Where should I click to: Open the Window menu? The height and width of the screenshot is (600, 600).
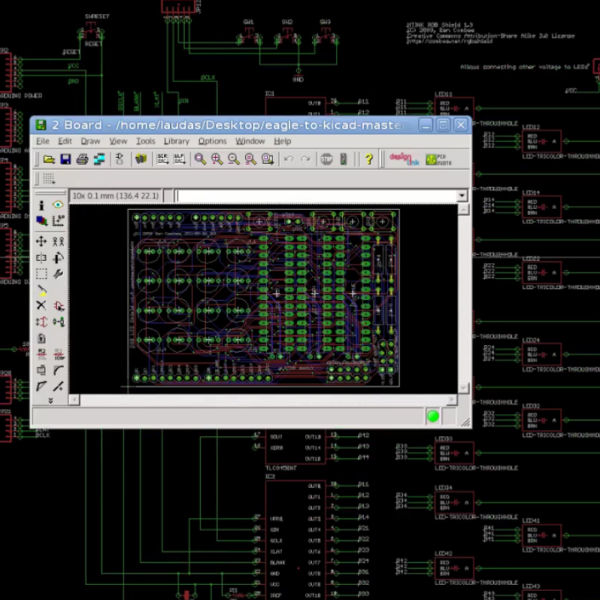(250, 141)
